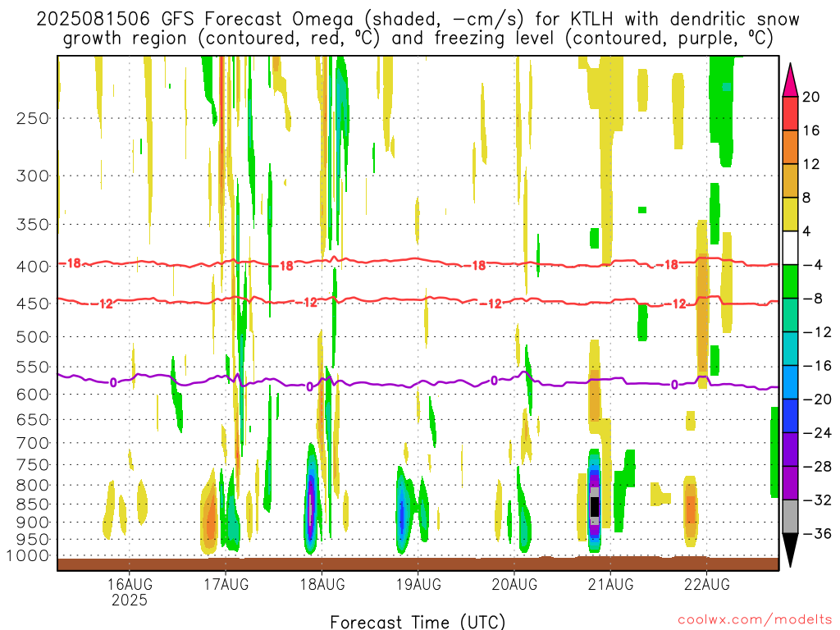The image size is (840, 630).
Task: Click the 550 pressure axis label
Action: [33, 367]
